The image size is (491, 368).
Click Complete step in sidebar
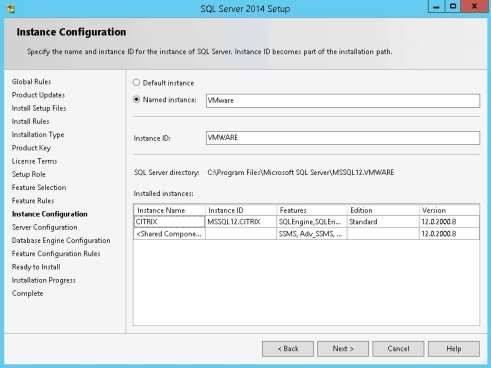tap(27, 293)
